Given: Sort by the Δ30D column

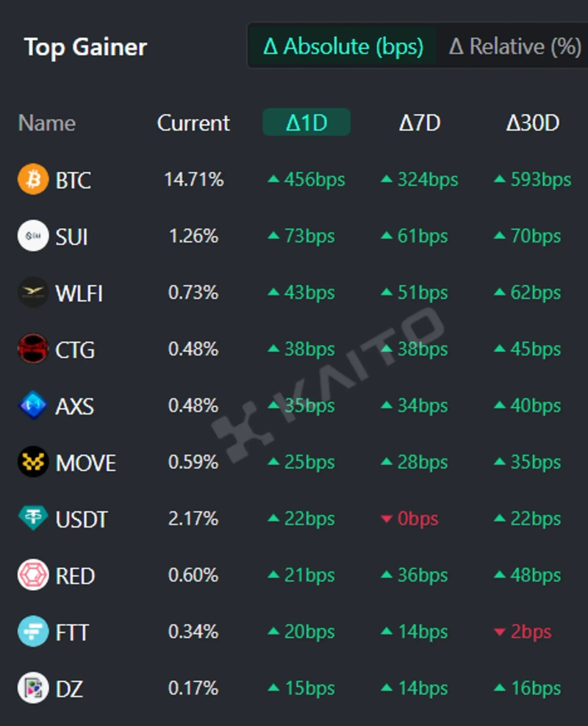Looking at the screenshot, I should coord(532,123).
